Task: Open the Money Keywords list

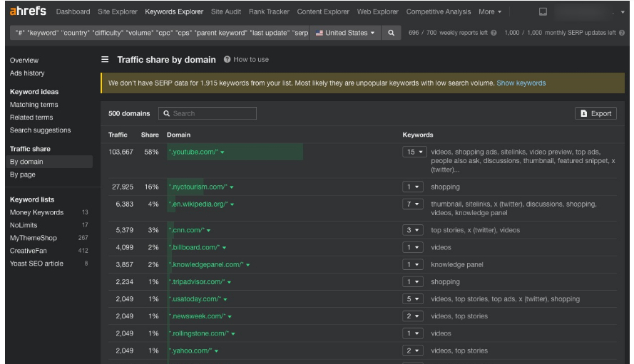Action: pos(37,212)
